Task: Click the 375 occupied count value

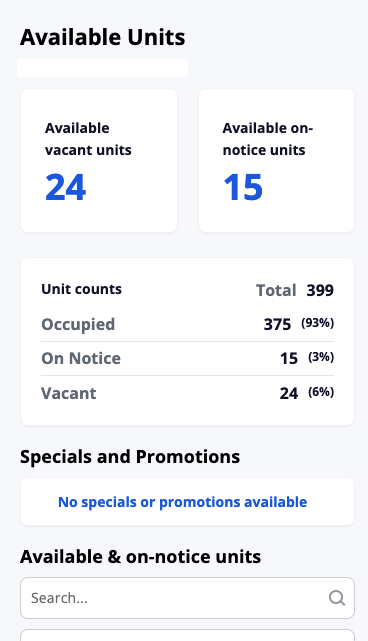Action: coord(277,325)
